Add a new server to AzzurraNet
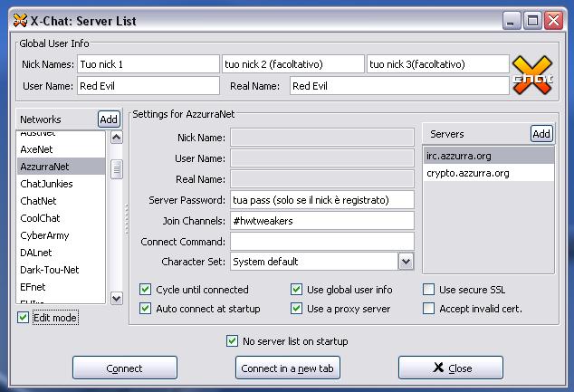This screenshot has height=392, width=574. 541,134
